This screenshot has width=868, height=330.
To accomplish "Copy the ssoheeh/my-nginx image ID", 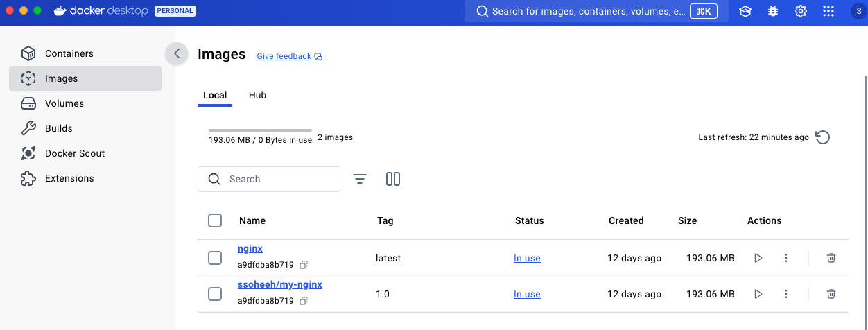I will point(304,301).
